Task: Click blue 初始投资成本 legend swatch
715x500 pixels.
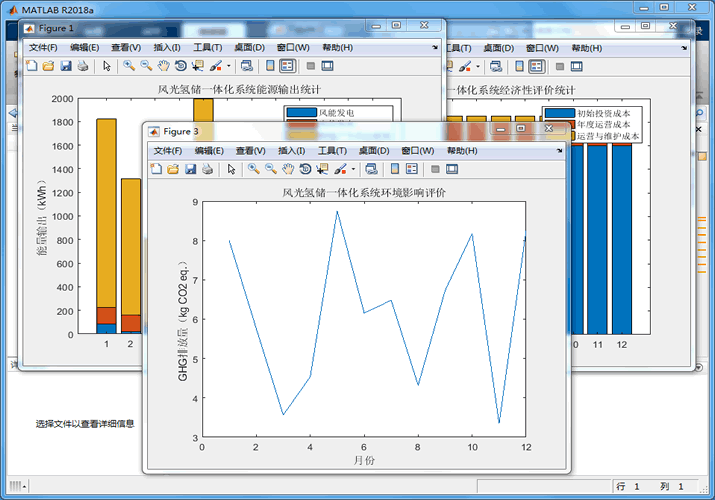Action: click(558, 113)
